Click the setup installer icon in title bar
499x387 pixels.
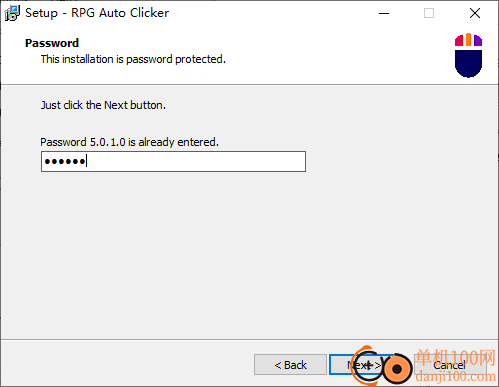(x=12, y=13)
